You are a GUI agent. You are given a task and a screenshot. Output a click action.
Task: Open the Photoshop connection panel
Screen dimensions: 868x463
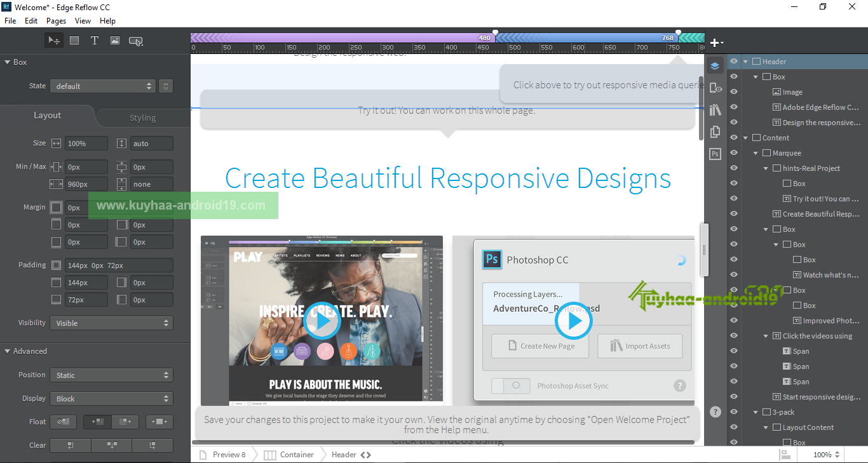pyautogui.click(x=715, y=154)
